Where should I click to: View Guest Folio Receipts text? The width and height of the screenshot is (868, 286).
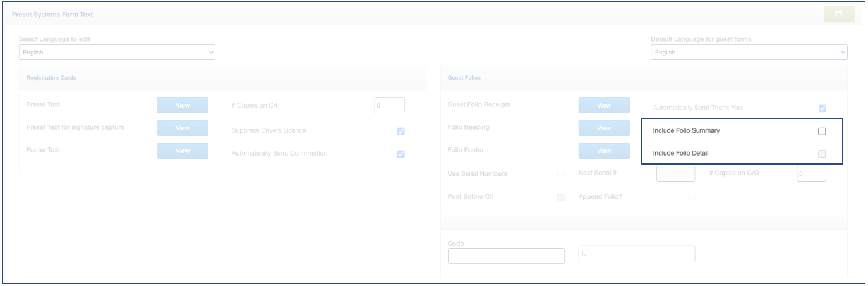coord(604,105)
